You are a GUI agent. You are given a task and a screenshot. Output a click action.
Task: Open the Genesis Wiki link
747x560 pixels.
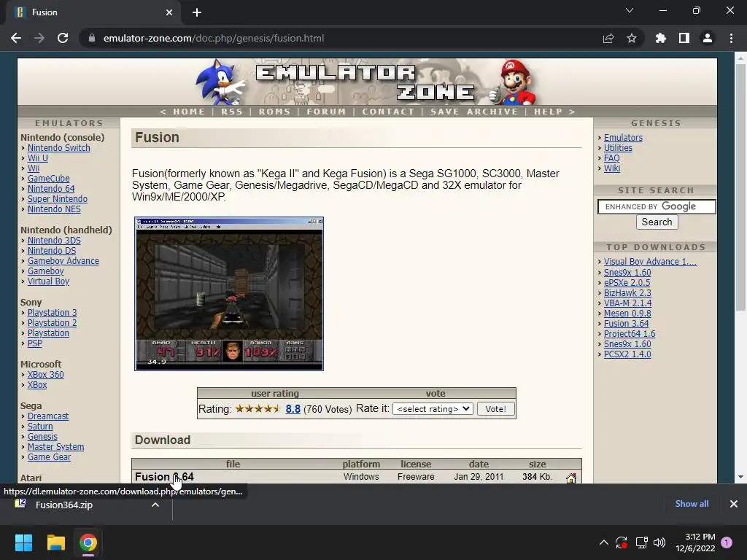click(x=612, y=168)
